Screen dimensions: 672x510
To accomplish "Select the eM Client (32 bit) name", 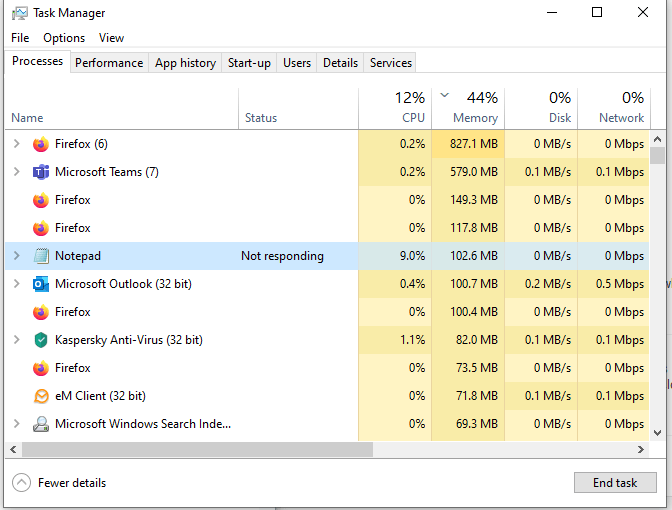I will [101, 396].
